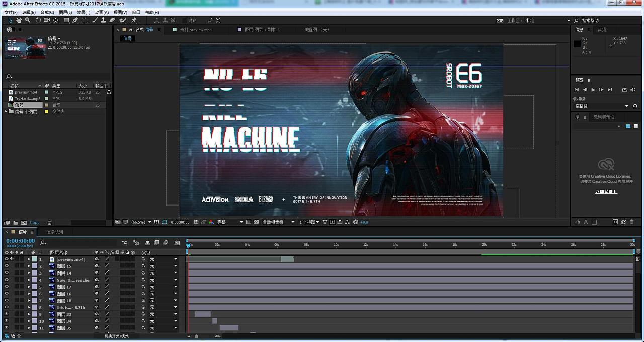Select the Pen tool
The width and height of the screenshot is (644, 342).
click(x=75, y=20)
